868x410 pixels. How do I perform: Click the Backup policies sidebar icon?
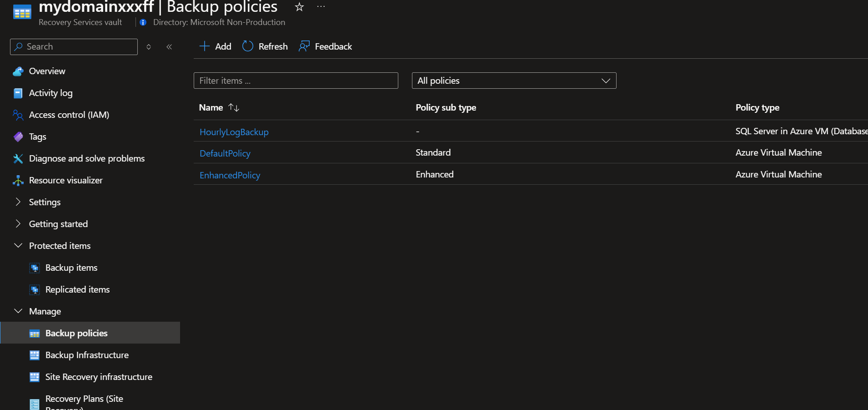pyautogui.click(x=35, y=334)
